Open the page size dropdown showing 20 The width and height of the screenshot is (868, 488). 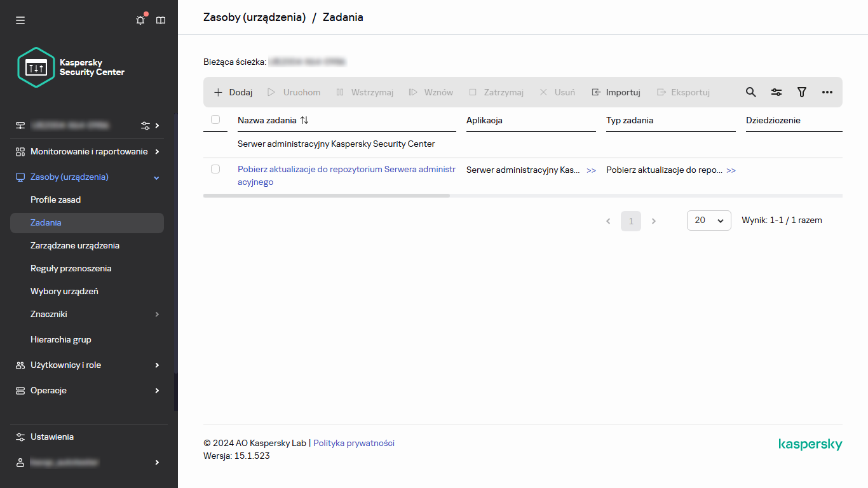709,220
